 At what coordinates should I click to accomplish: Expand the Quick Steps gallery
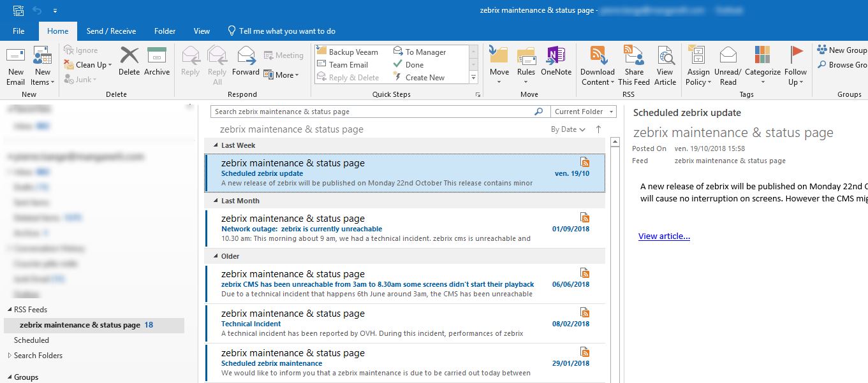tap(473, 78)
